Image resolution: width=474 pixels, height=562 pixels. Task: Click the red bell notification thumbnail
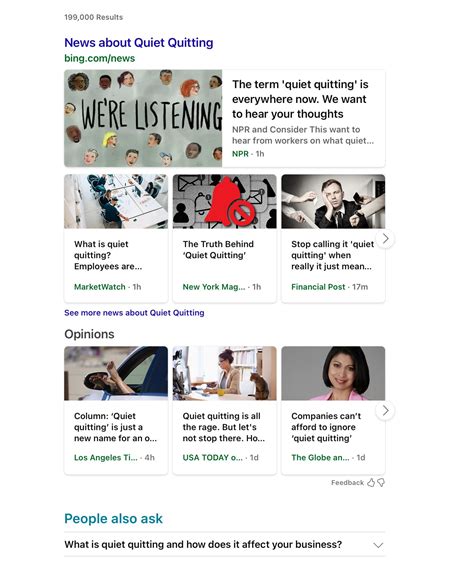click(x=224, y=201)
